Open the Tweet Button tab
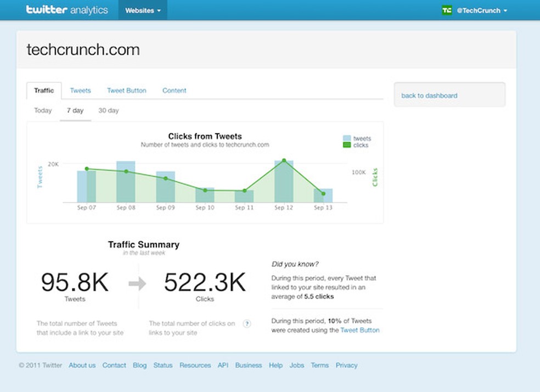 (126, 90)
